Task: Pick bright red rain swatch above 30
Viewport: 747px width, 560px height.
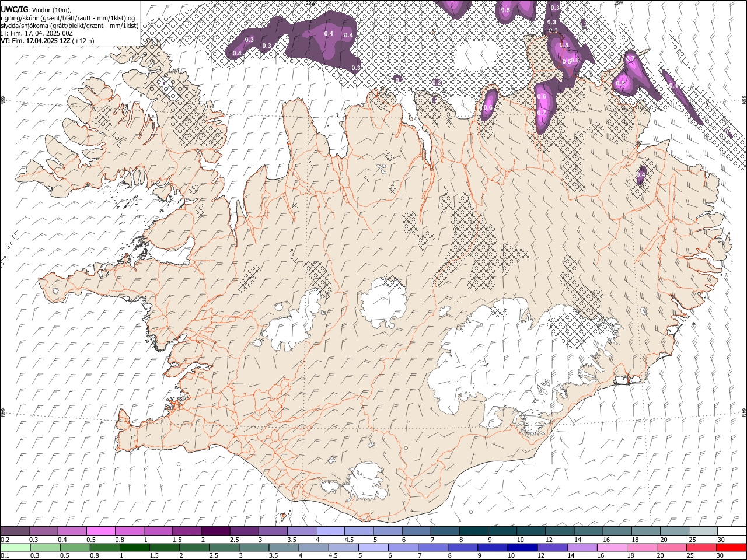Action: (x=731, y=547)
